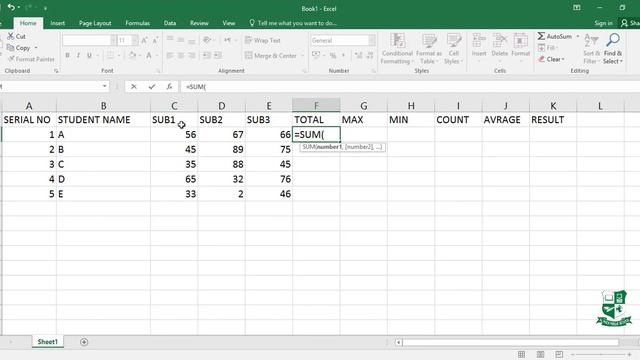The height and width of the screenshot is (360, 640).
Task: Switch to the Page Layout tab
Action: point(95,23)
